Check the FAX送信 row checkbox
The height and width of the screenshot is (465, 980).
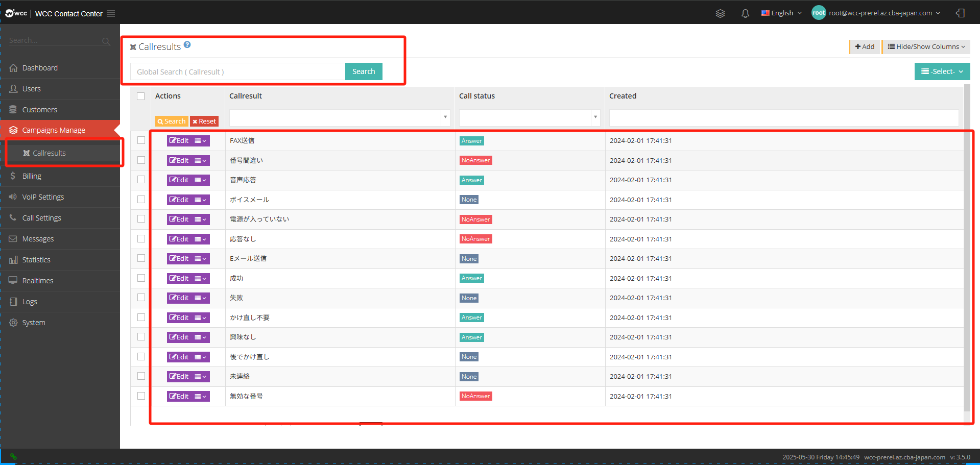pyautogui.click(x=141, y=140)
